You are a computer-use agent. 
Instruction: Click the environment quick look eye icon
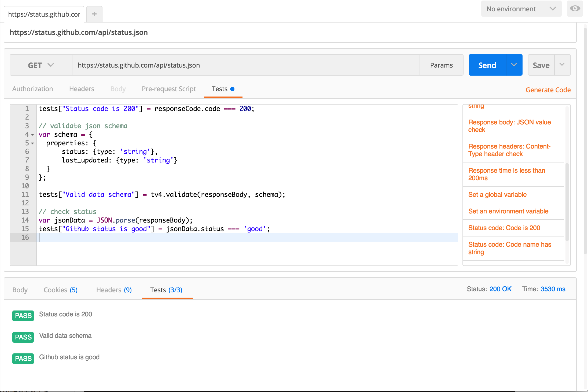575,9
